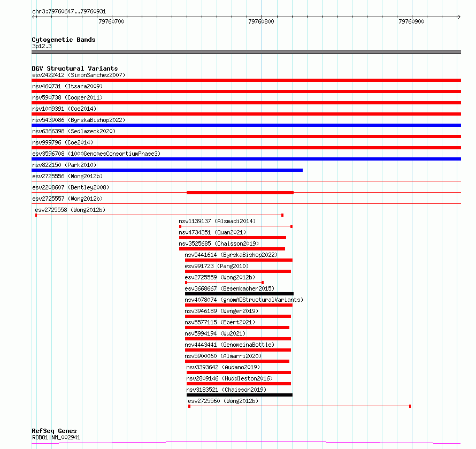Open nsv822150 (Park2010) variant label
Image resolution: width=476 pixels, height=449 pixels.
[x=64, y=165]
